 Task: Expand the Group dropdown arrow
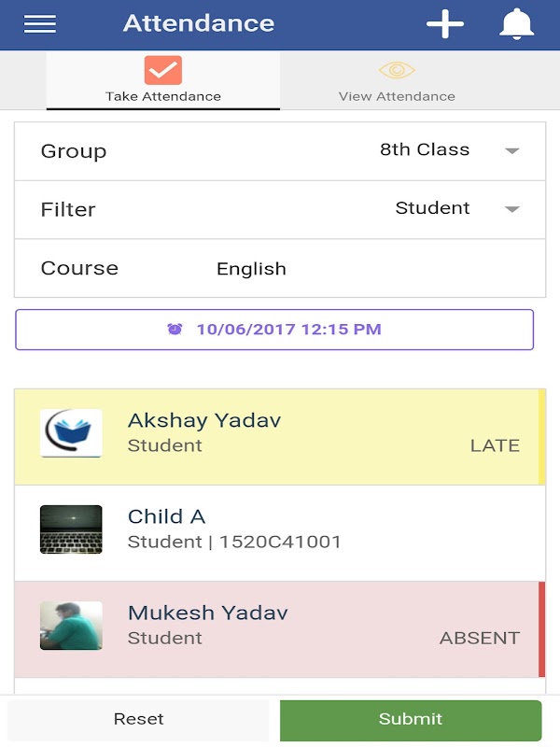pyautogui.click(x=511, y=151)
